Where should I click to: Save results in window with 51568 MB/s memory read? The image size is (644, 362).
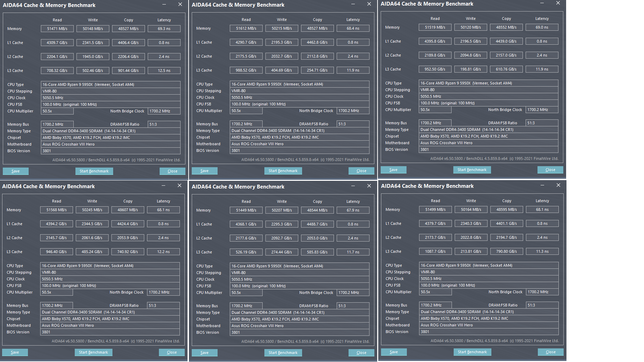click(15, 352)
